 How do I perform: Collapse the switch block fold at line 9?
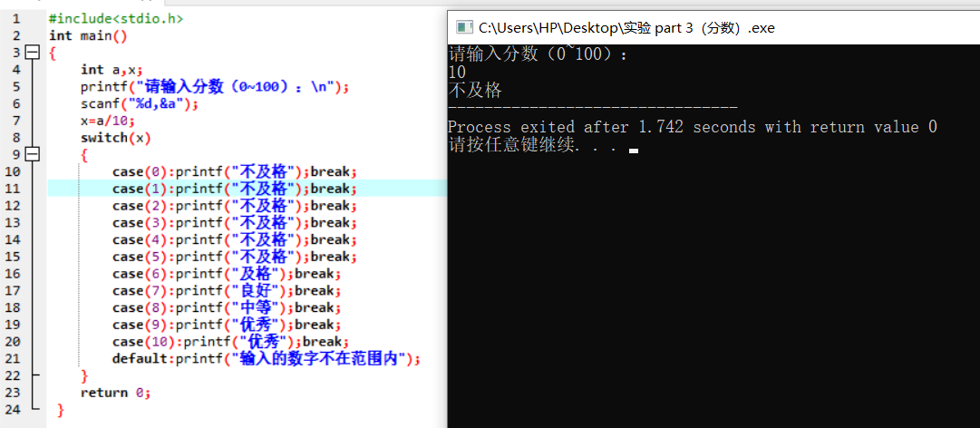pos(32,154)
